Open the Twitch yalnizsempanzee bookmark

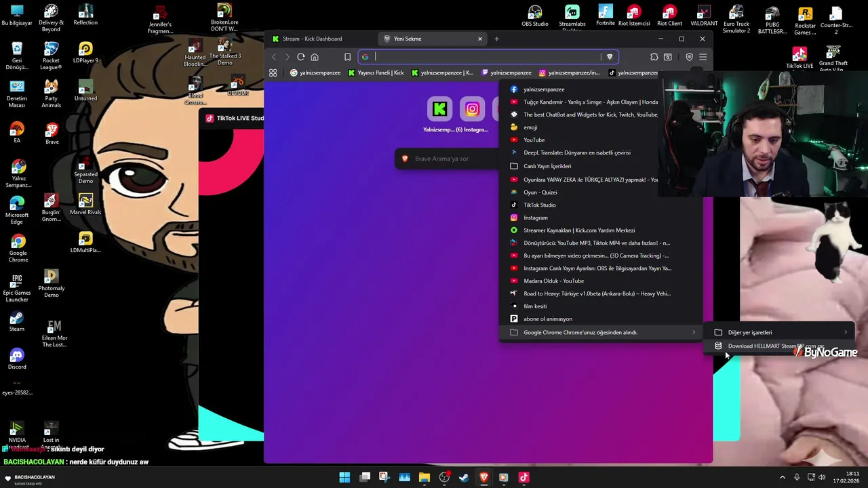[507, 73]
